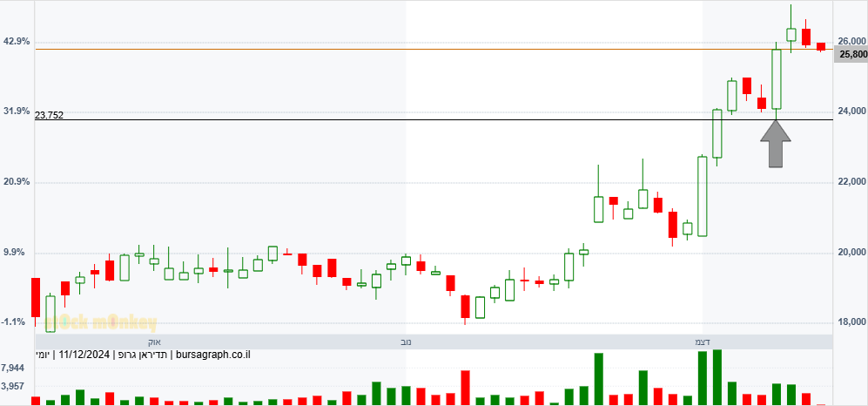This screenshot has height=406, width=868.
Task: Click the -1.1% percent axis label
Action: [x=14, y=322]
